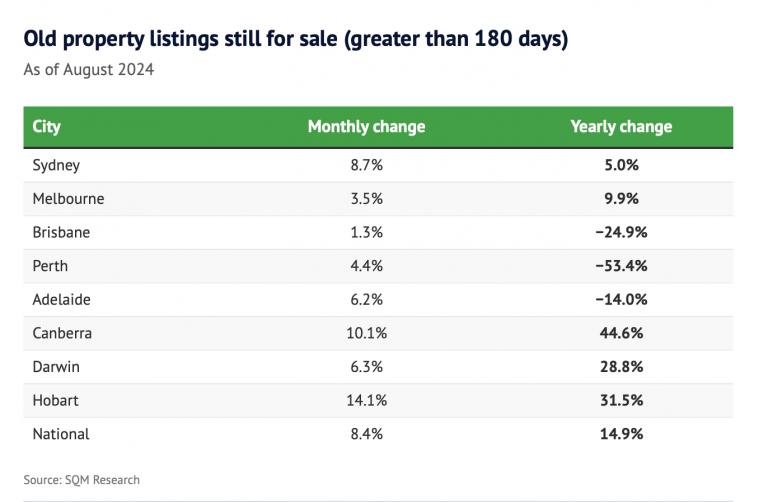Click Perth's −53.4% yearly change value
Image resolution: width=768 pixels, height=502 pixels.
(620, 266)
